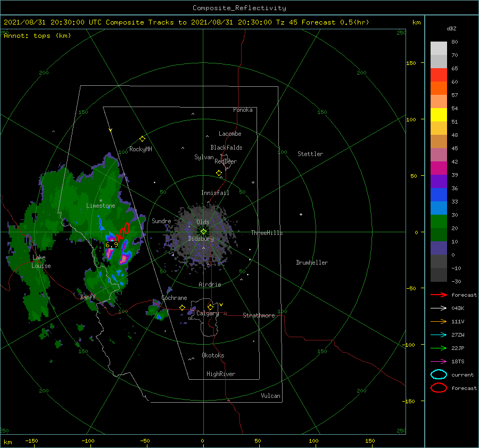Click the yellow radar-site diamond near Olds
This screenshot has width=479, height=448.
point(203,232)
